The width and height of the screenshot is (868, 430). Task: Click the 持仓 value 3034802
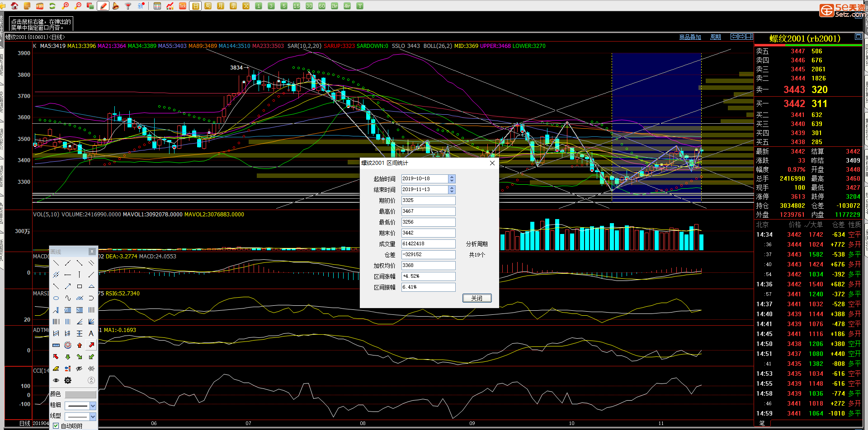pyautogui.click(x=792, y=206)
